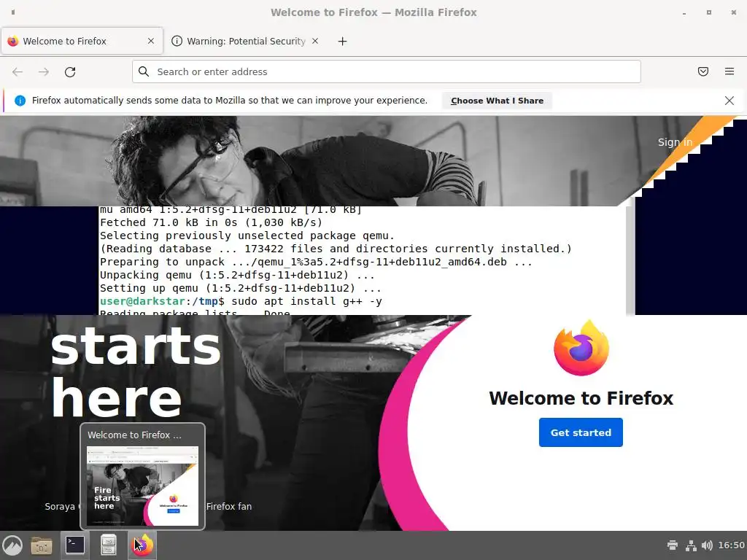The width and height of the screenshot is (747, 560).
Task: Open the file cabinet icon in taskbar
Action: coord(109,545)
